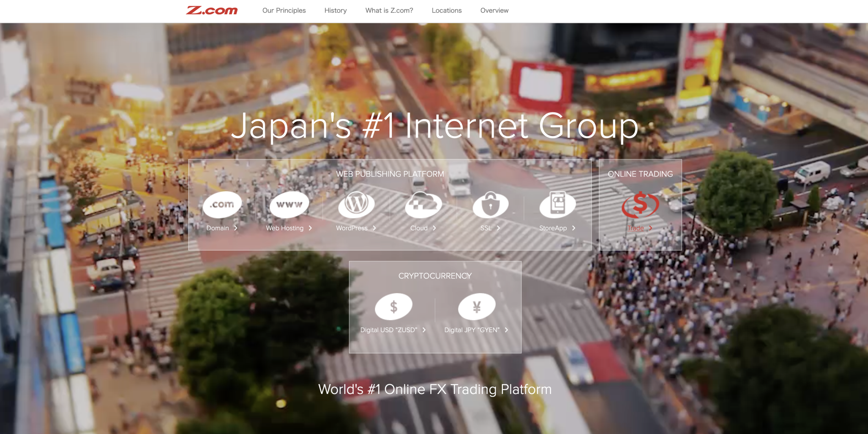Open the StoreApp phone icon
Image resolution: width=868 pixels, height=434 pixels.
(557, 204)
